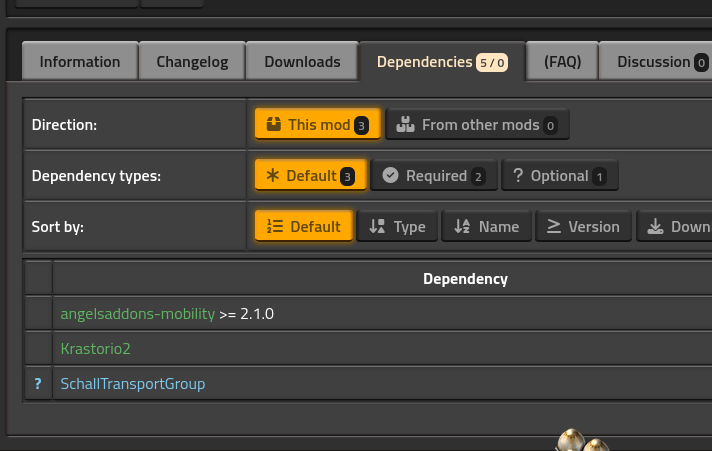
Task: Select the This mod direction filter
Action: (x=317, y=124)
